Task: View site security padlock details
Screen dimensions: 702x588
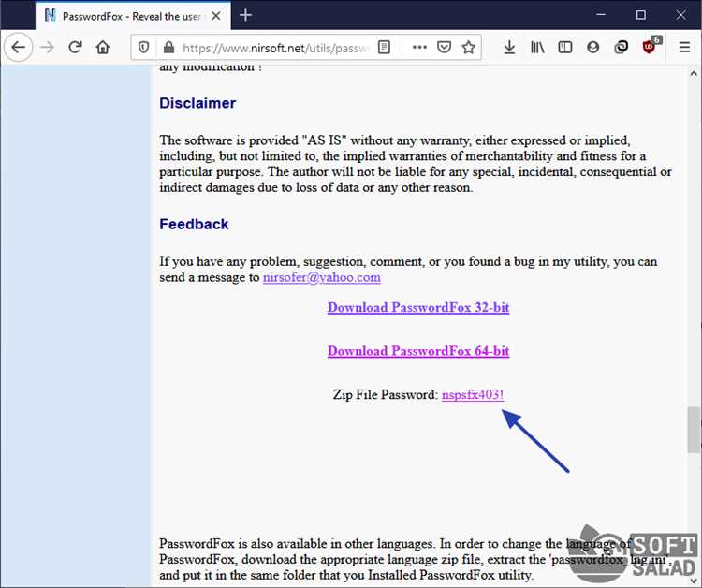Action: tap(168, 47)
